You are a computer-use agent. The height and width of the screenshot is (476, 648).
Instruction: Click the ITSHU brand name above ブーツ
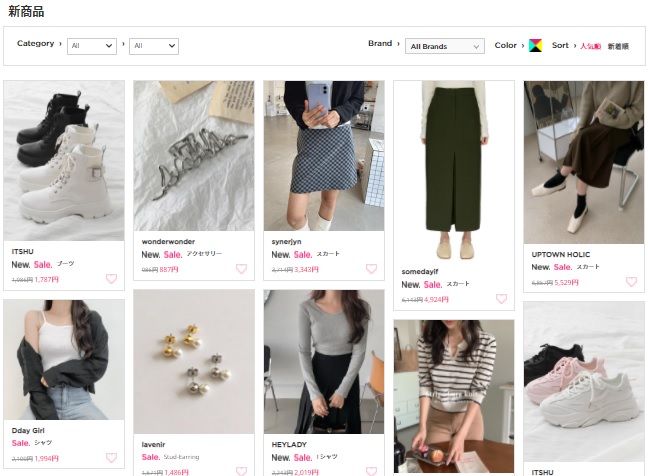point(22,252)
